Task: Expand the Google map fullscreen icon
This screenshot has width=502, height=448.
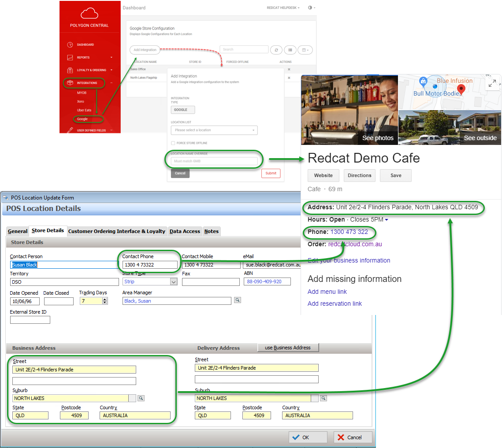Action: (x=492, y=83)
